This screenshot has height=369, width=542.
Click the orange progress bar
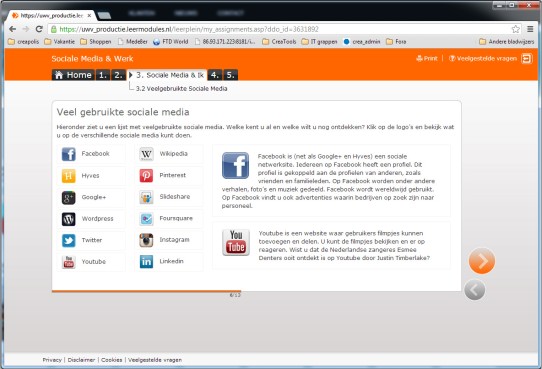(146, 291)
